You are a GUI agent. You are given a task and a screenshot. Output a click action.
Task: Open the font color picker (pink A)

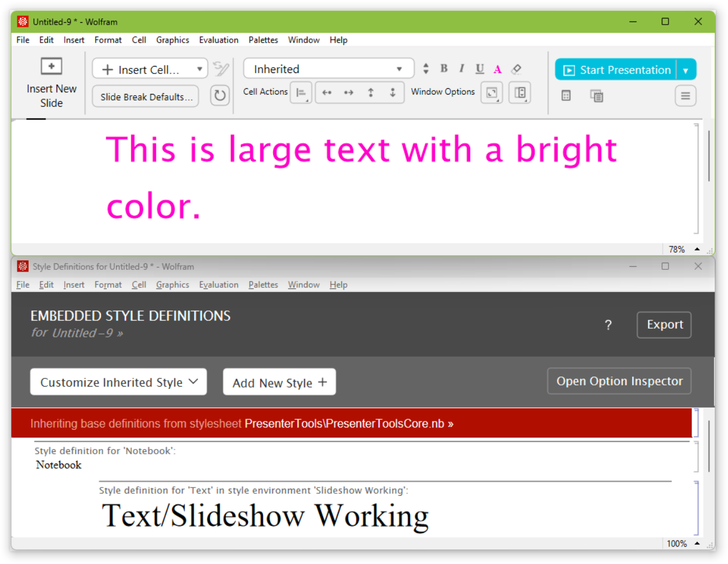pos(498,69)
